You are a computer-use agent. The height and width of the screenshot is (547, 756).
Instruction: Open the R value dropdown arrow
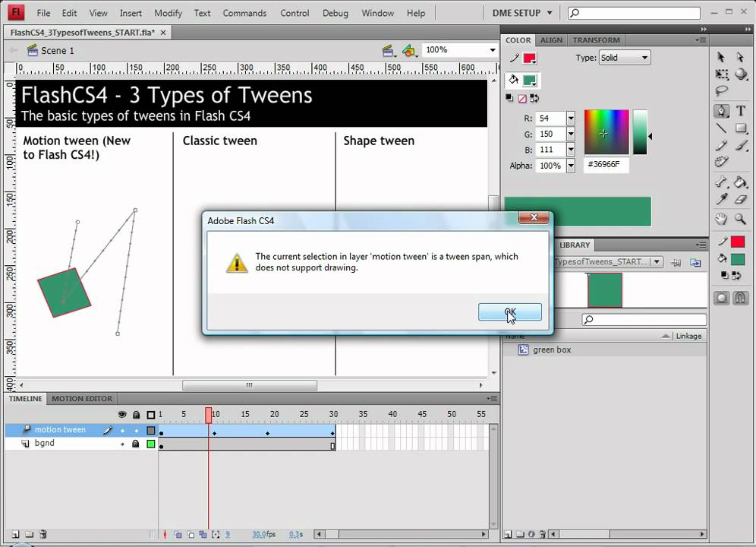pyautogui.click(x=571, y=119)
